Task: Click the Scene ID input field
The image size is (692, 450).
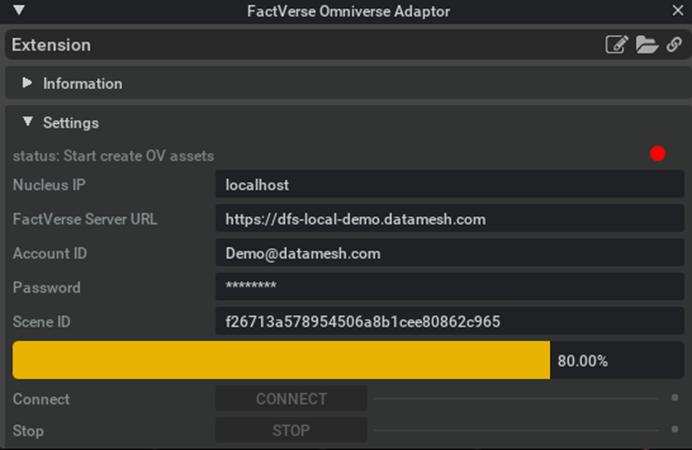Action: [450, 321]
